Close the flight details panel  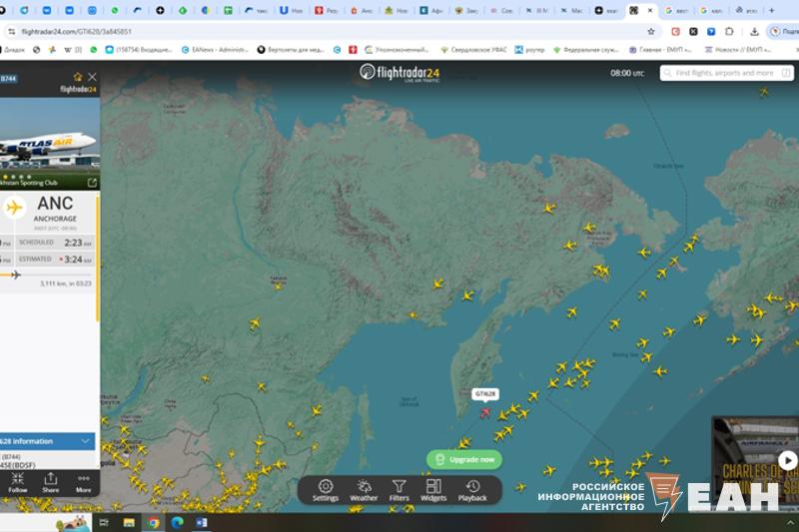click(92, 77)
